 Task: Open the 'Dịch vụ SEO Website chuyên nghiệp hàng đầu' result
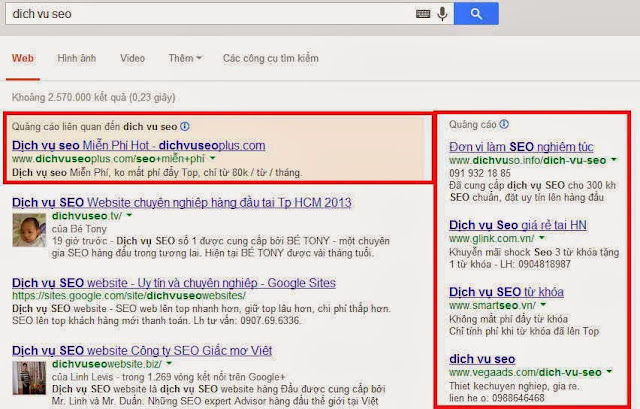click(182, 202)
